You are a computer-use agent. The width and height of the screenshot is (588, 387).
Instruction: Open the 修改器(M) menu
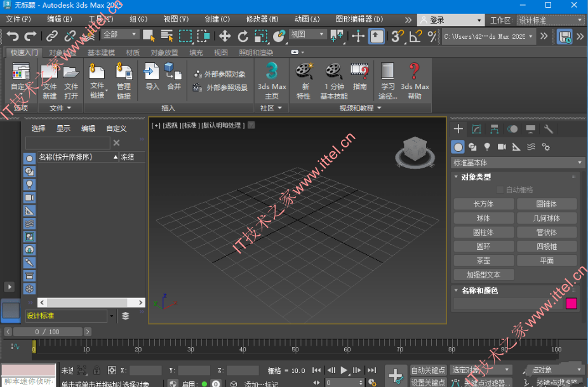(262, 19)
